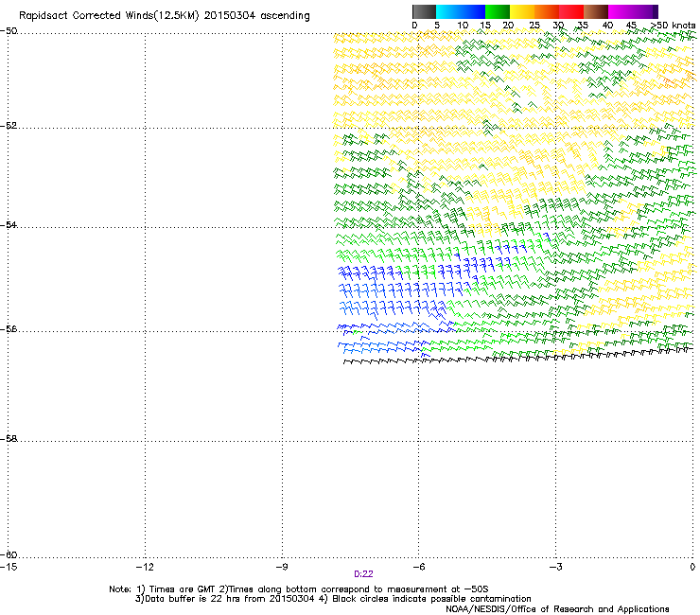The image size is (700, 615).
Task: Click the -56 latitude axis label
Action: 9,329
